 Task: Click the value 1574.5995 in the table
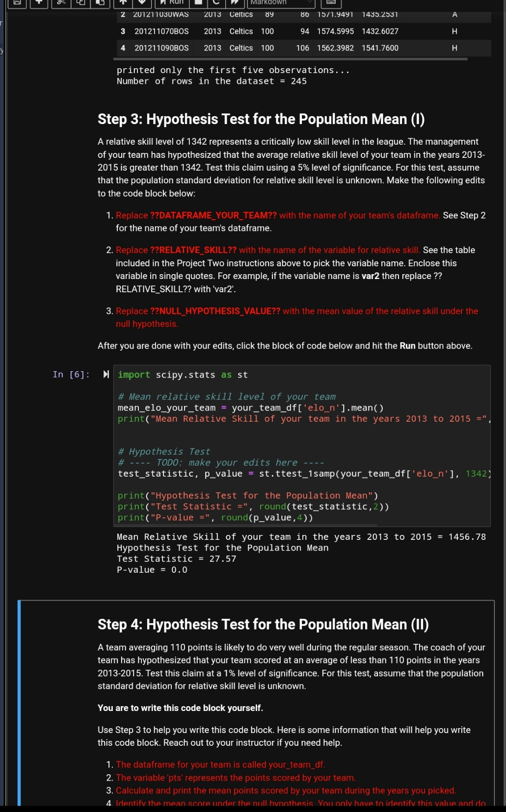coord(335,31)
